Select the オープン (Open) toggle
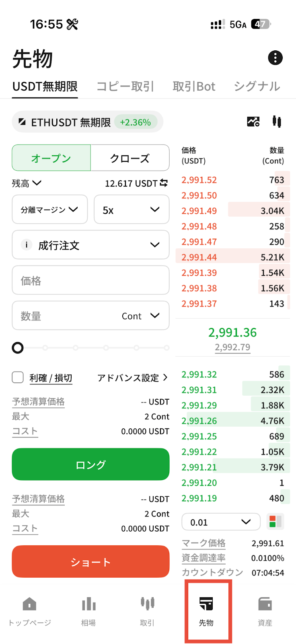The image size is (296, 644). click(51, 158)
